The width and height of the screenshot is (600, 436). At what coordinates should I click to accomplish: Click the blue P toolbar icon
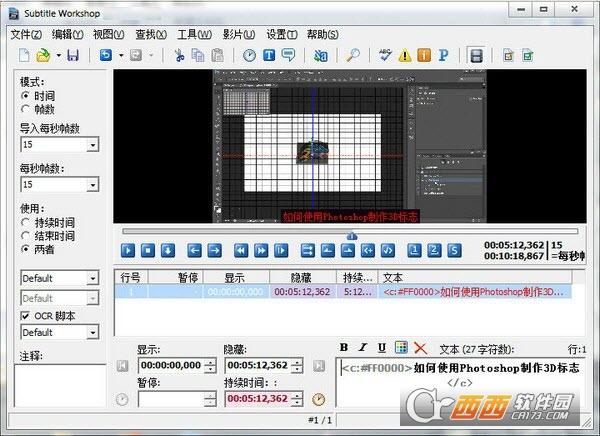pyautogui.click(x=443, y=56)
